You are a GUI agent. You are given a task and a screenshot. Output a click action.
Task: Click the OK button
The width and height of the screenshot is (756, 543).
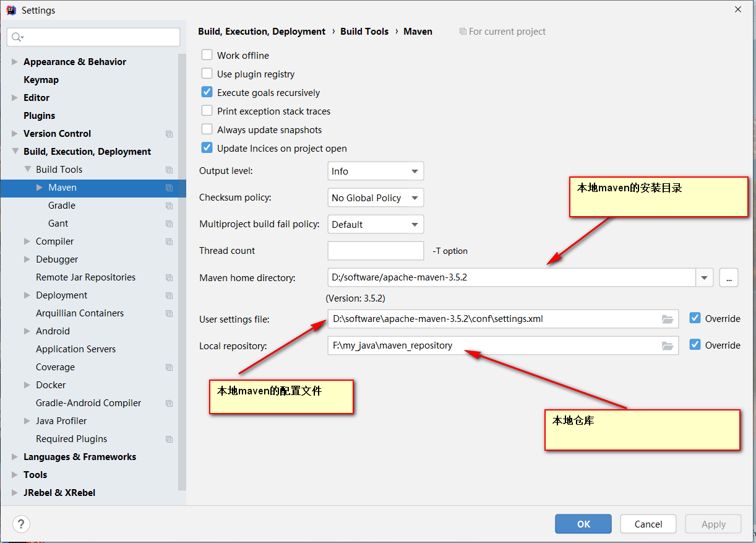(x=583, y=524)
